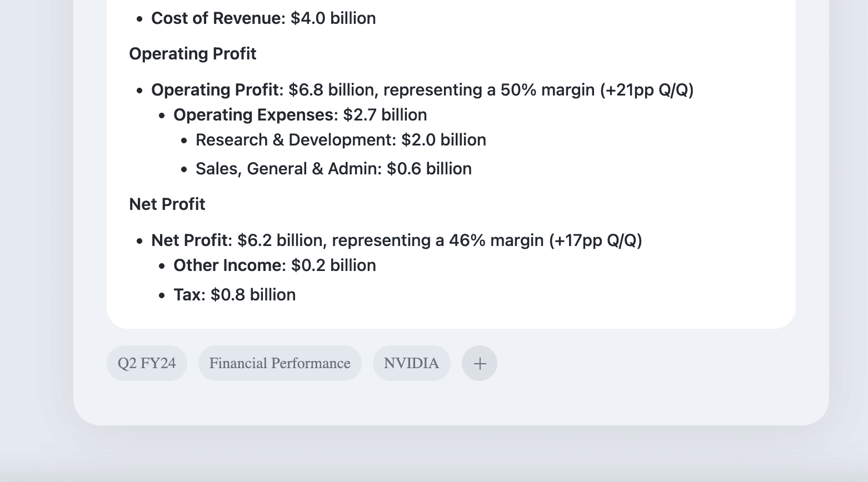Click the Cost of Revenue label
The image size is (868, 482).
pyautogui.click(x=216, y=18)
